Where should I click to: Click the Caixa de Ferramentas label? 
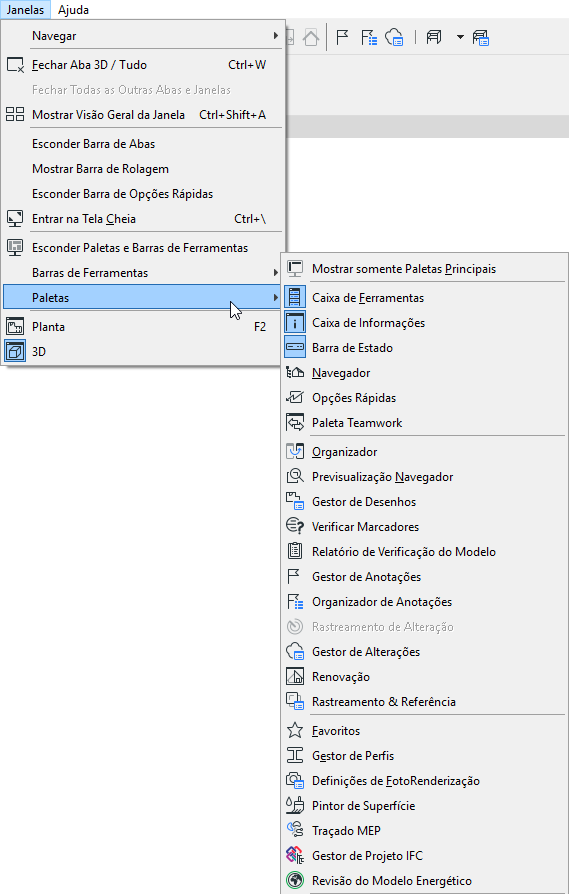click(x=368, y=298)
